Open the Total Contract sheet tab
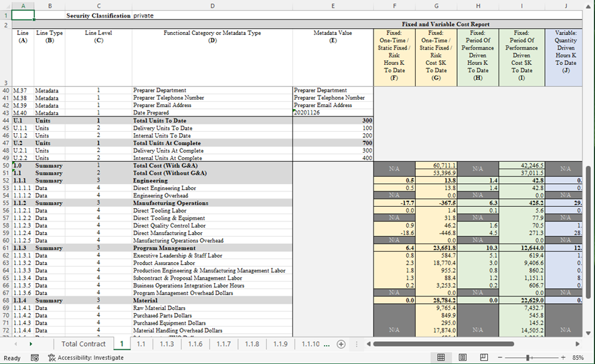Viewport: 595px width, 364px height. (x=84, y=345)
